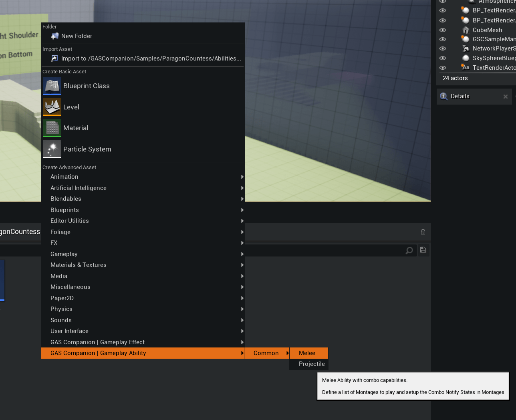
Task: Open the Blendables submenu arrow
Action: [x=242, y=199]
